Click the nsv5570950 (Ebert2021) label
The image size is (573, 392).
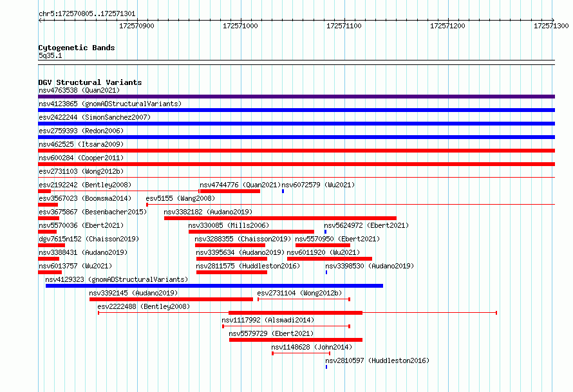[x=337, y=239]
